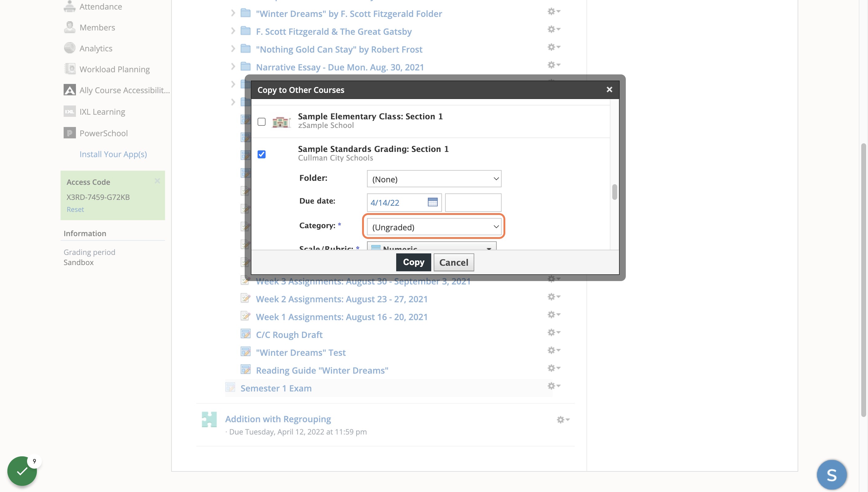Click the Reading Guide "Winter Dreams" icon

246,370
